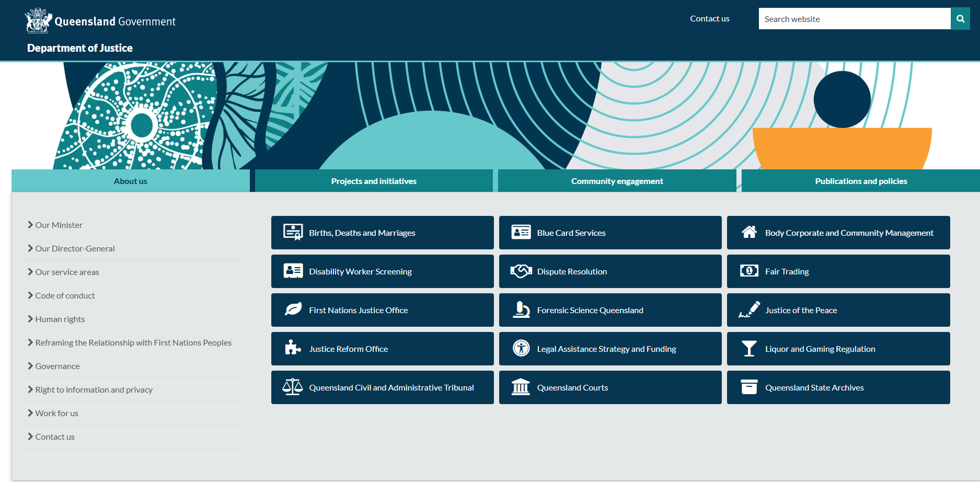Click the chevron beside Code of conduct
The width and height of the screenshot is (980, 482).
30,295
